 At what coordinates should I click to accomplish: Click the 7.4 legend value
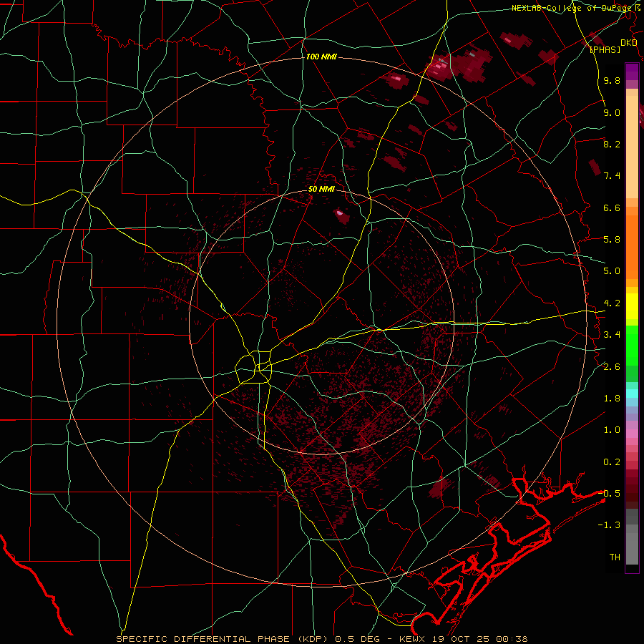pos(612,176)
